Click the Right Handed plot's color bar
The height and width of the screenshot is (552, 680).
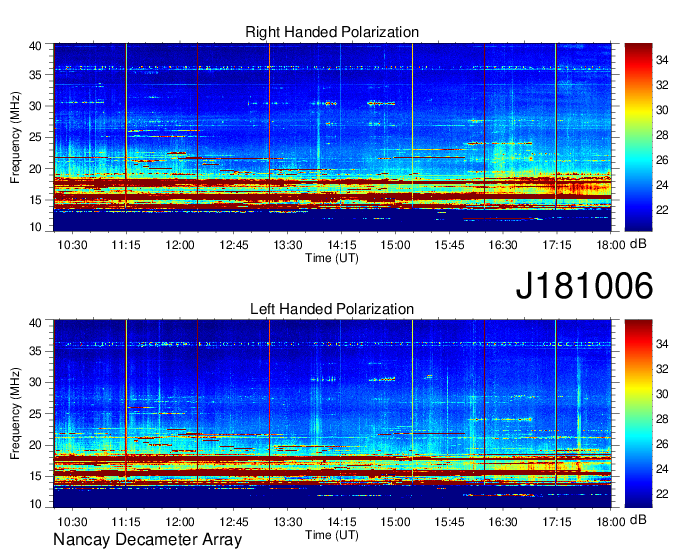click(x=638, y=137)
